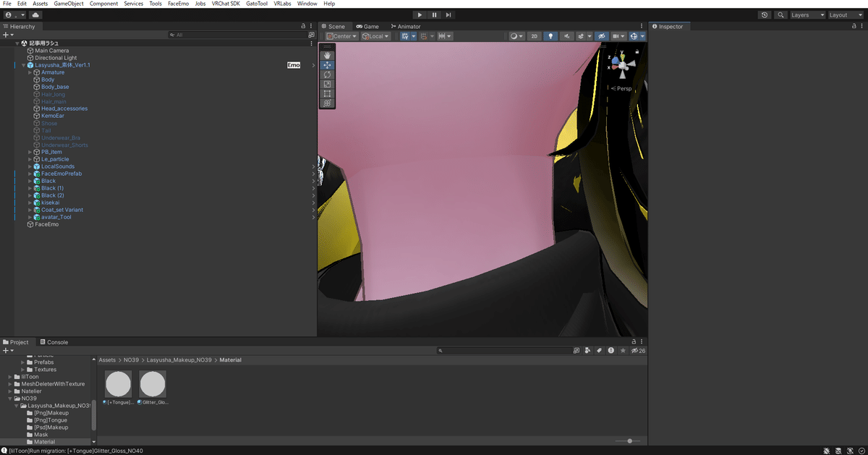Click the cloud services icon

coord(35,14)
